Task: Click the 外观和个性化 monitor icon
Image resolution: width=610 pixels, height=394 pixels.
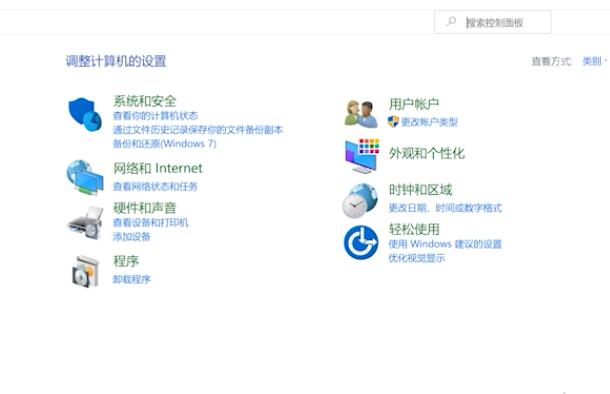Action: click(362, 156)
